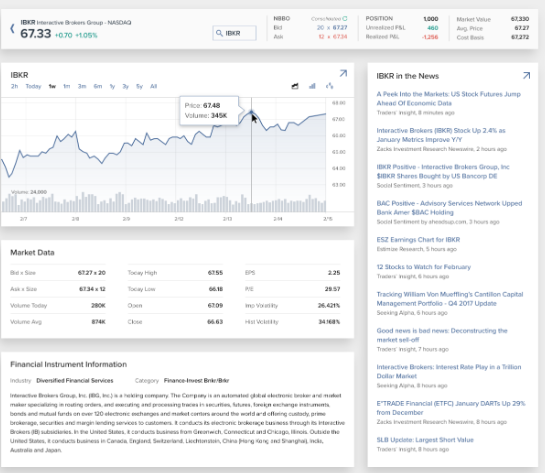The height and width of the screenshot is (473, 545).
Task: Select the area chart type icon
Action: point(295,86)
